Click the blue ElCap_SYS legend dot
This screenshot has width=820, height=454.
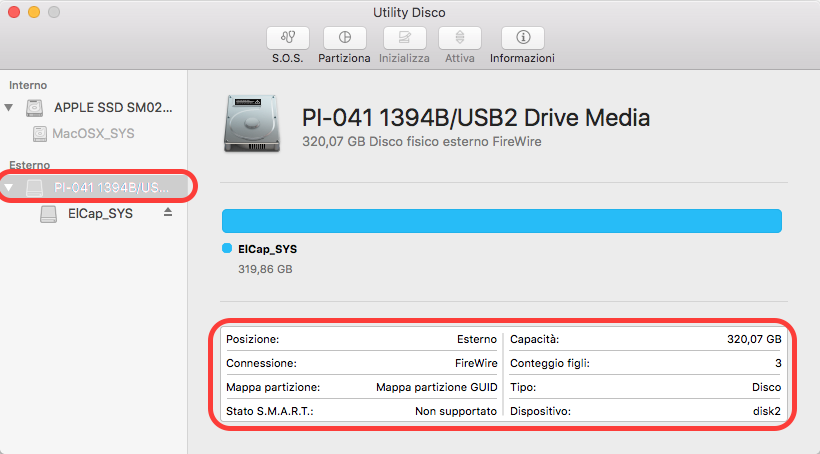tap(227, 248)
